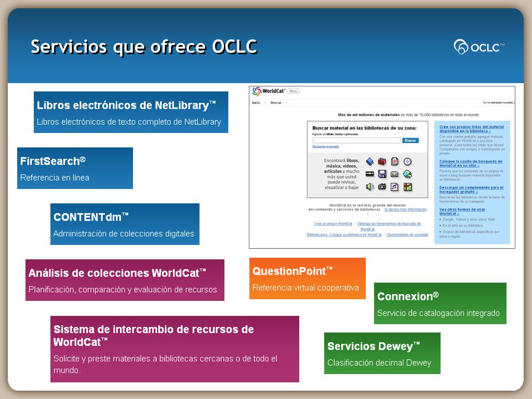Select the Buscar menu item in WorldCat nav

(x=276, y=103)
